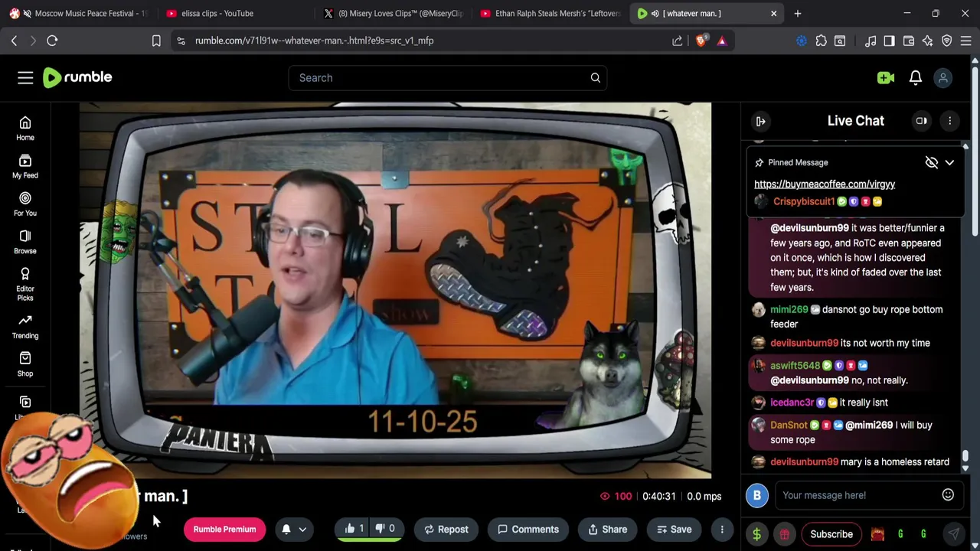Open the Brave VPN shield icon
Viewport: 980px width, 551px height.
point(947,41)
